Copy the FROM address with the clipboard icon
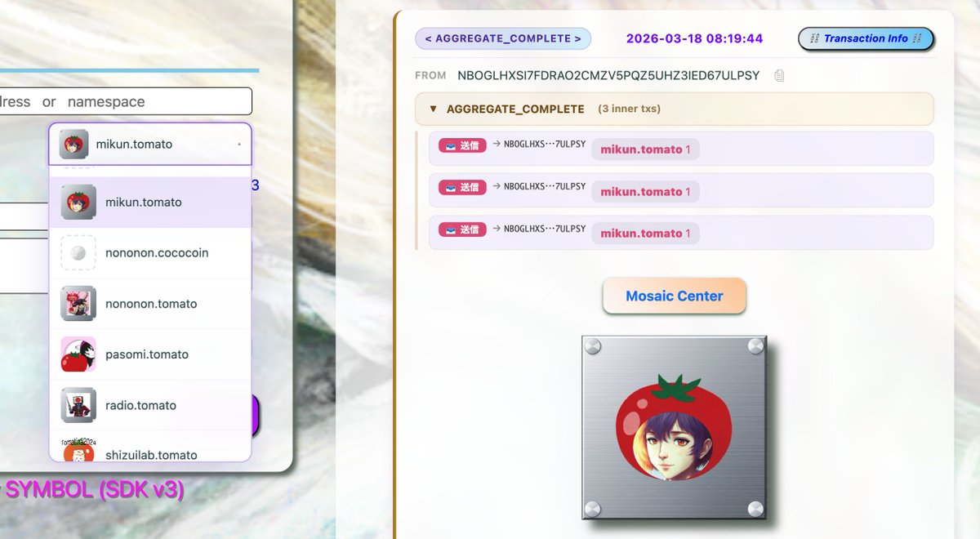This screenshot has height=539, width=980. 779,76
